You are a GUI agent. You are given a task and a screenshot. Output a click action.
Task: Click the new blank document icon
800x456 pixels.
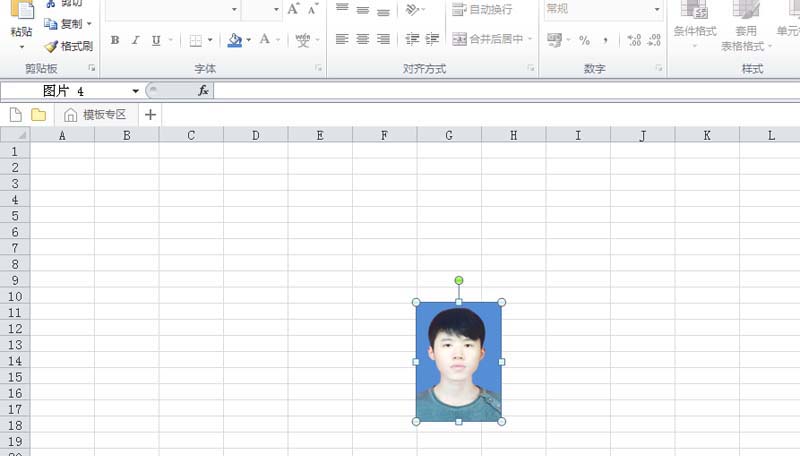coord(15,115)
